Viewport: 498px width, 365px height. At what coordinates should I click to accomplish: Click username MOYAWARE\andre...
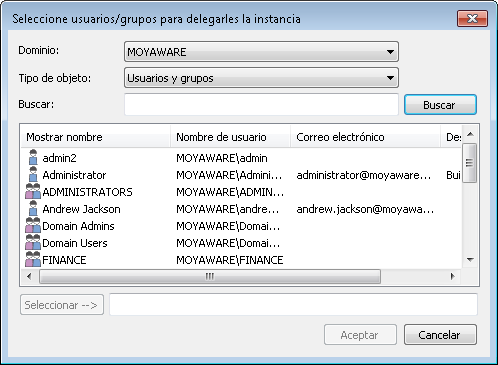coord(228,209)
